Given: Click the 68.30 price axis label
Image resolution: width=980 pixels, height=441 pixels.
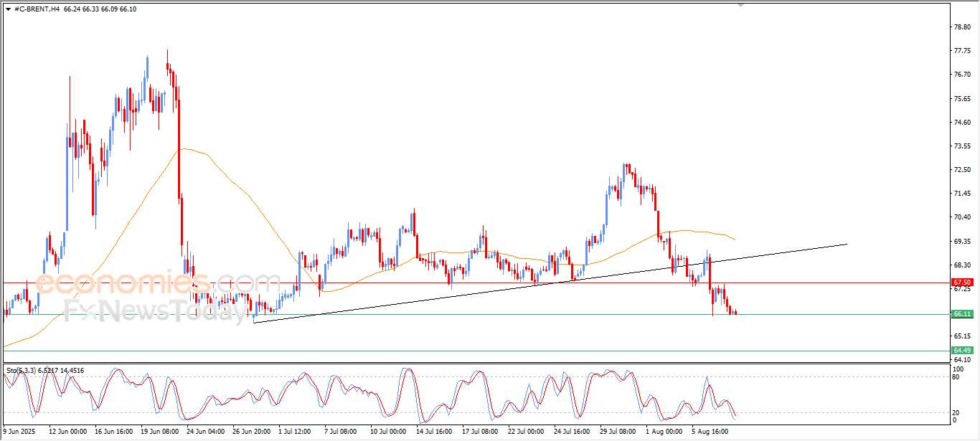Looking at the screenshot, I should [x=962, y=265].
